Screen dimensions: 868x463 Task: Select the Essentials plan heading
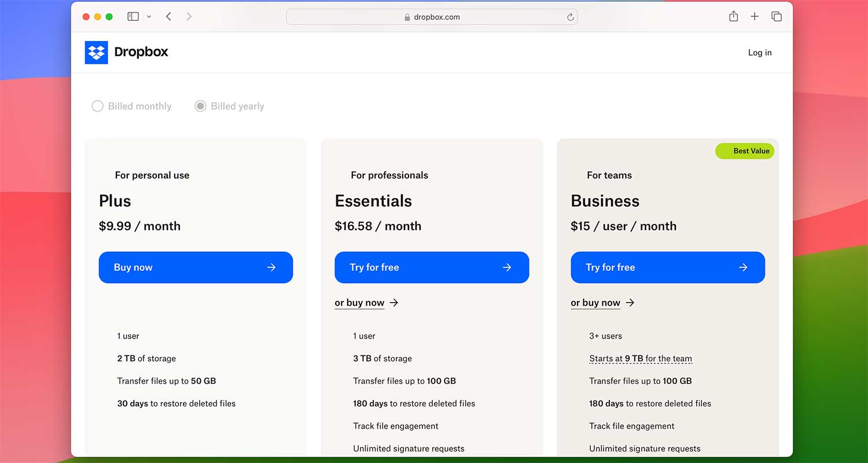373,201
